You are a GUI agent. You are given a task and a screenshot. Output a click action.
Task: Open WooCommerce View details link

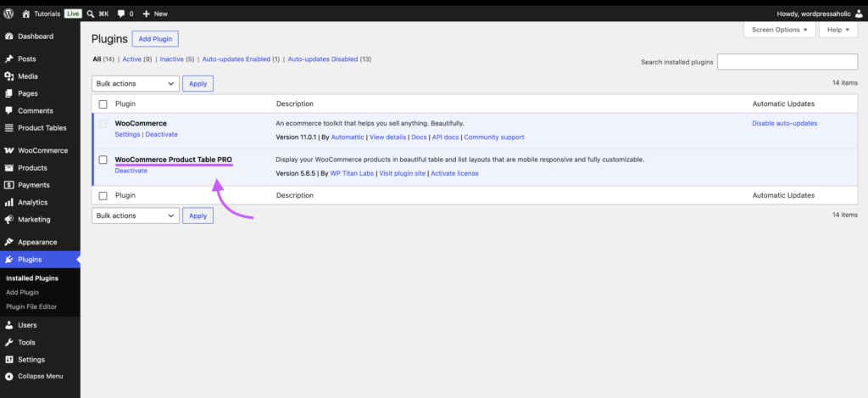click(388, 137)
